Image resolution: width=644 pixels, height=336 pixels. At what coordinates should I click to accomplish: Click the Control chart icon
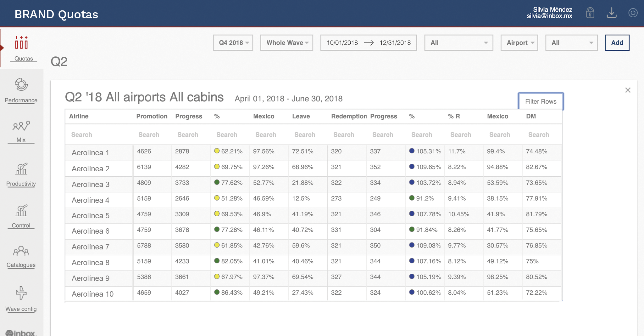(x=21, y=210)
